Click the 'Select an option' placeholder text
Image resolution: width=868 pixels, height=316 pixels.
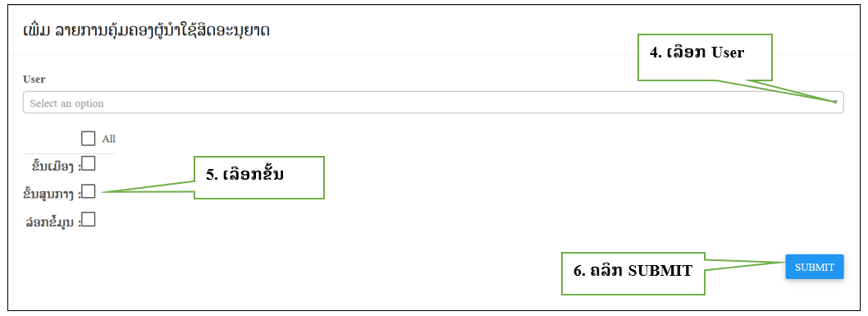pos(66,103)
